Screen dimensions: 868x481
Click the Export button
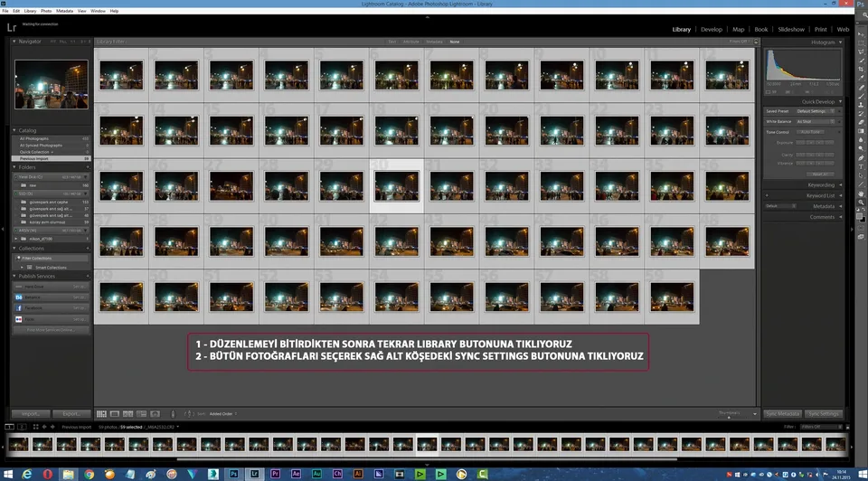(x=71, y=413)
